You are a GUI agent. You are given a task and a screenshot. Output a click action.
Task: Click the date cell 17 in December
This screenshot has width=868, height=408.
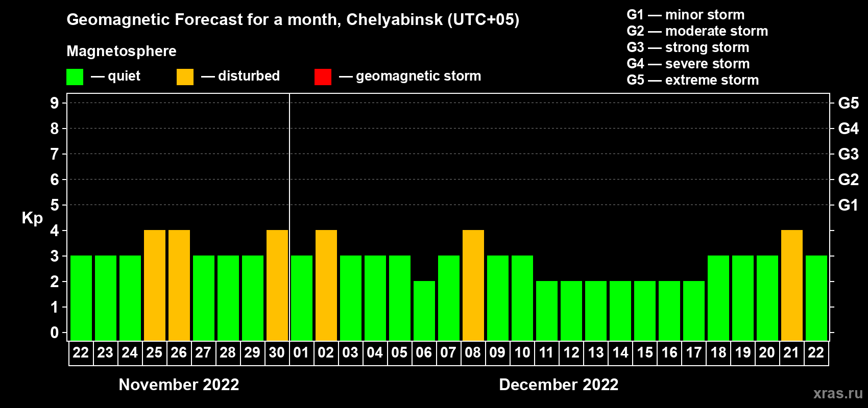[x=693, y=353]
